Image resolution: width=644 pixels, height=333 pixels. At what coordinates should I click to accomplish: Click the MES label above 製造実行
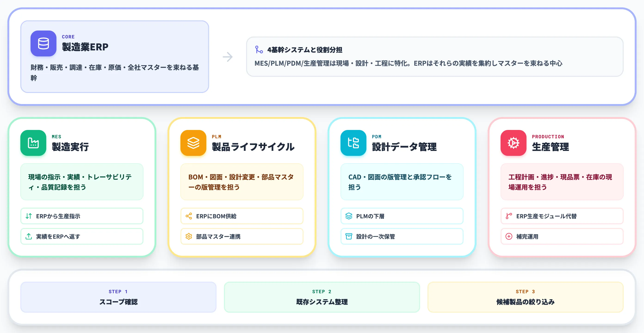pos(56,137)
